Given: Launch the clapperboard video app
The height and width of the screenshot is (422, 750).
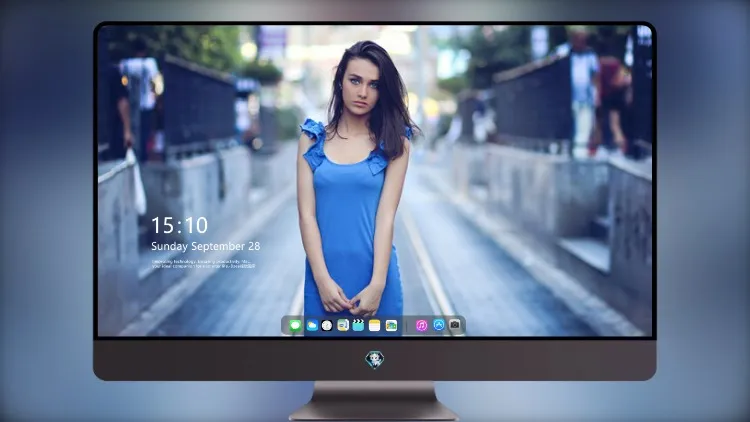Looking at the screenshot, I should click(x=358, y=326).
